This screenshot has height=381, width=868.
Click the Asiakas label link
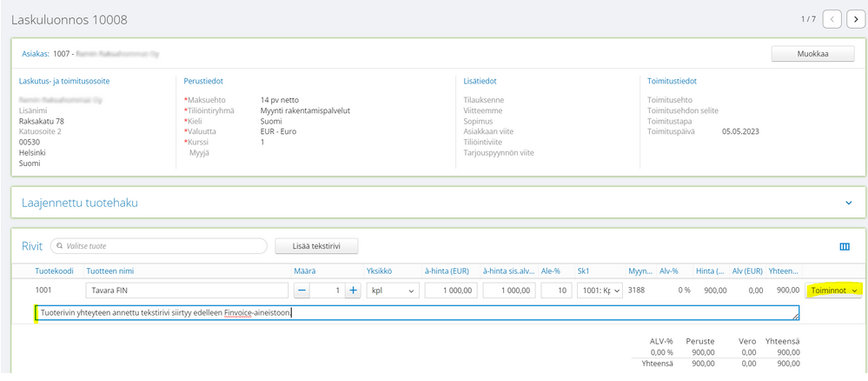(35, 54)
